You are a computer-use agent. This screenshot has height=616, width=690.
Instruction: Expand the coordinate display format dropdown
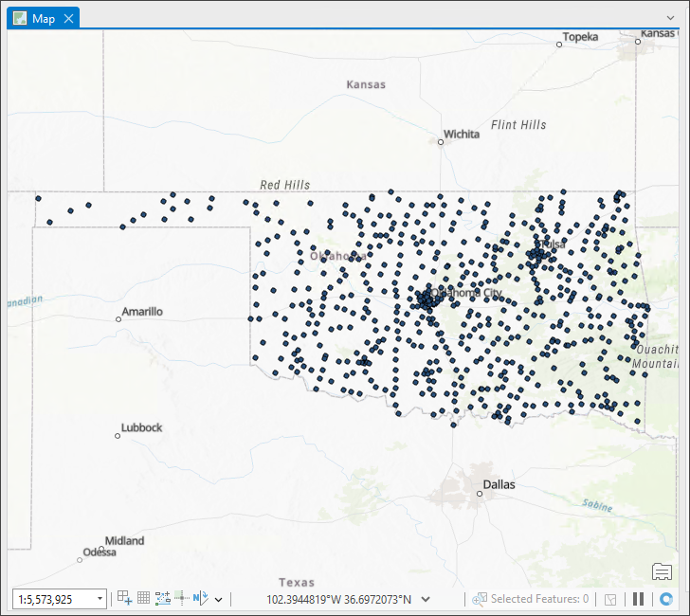tap(426, 599)
